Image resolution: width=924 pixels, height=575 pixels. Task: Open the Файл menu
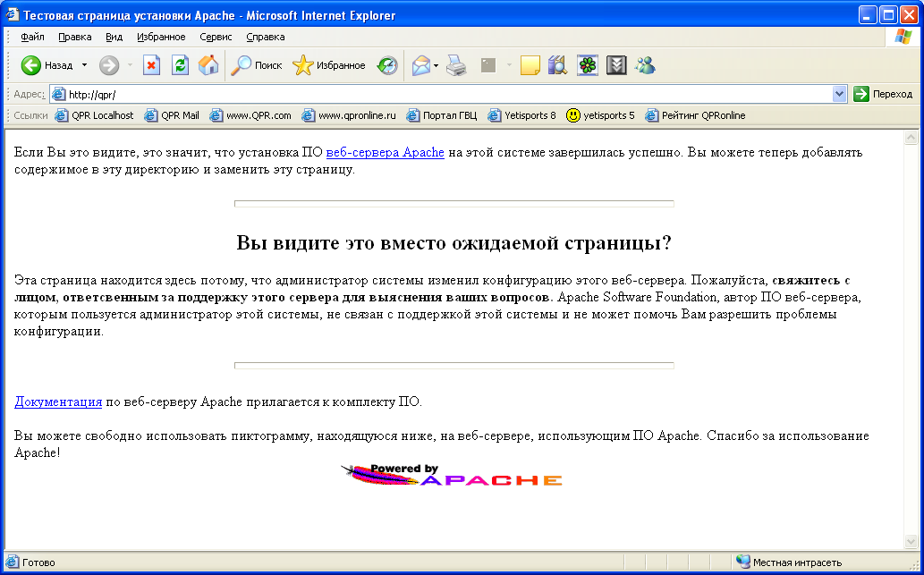point(32,37)
